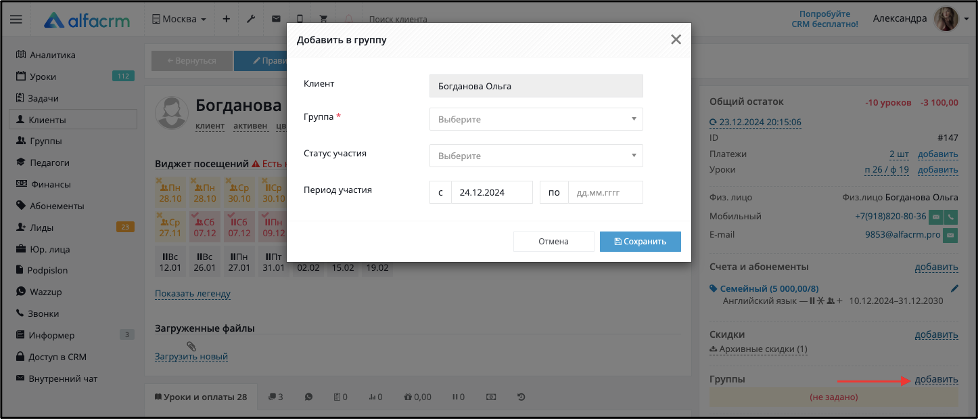Viewport: 979px width, 420px height.
Task: Expand Архивные скидки (1)
Action: (759, 349)
